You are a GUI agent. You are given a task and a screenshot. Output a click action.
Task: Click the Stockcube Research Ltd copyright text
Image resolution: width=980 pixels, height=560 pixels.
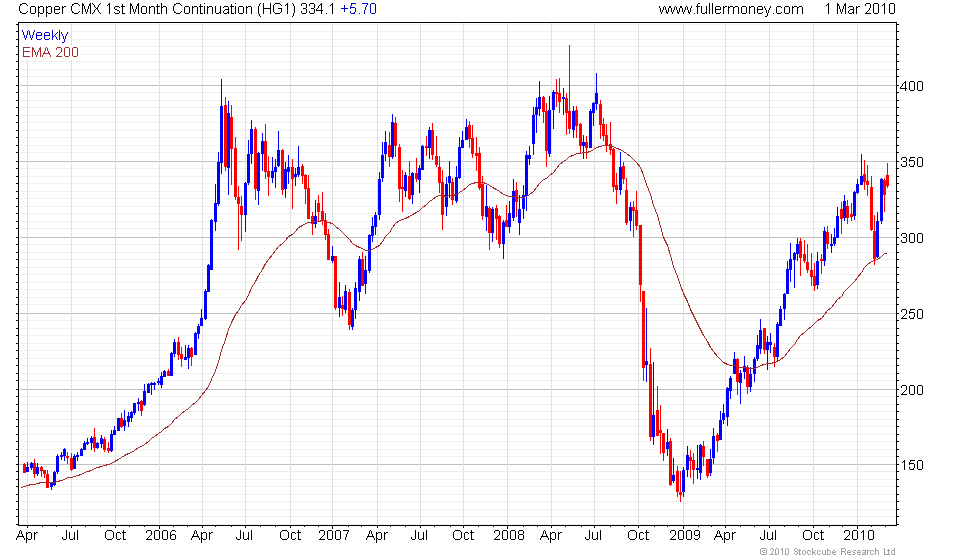pos(828,552)
